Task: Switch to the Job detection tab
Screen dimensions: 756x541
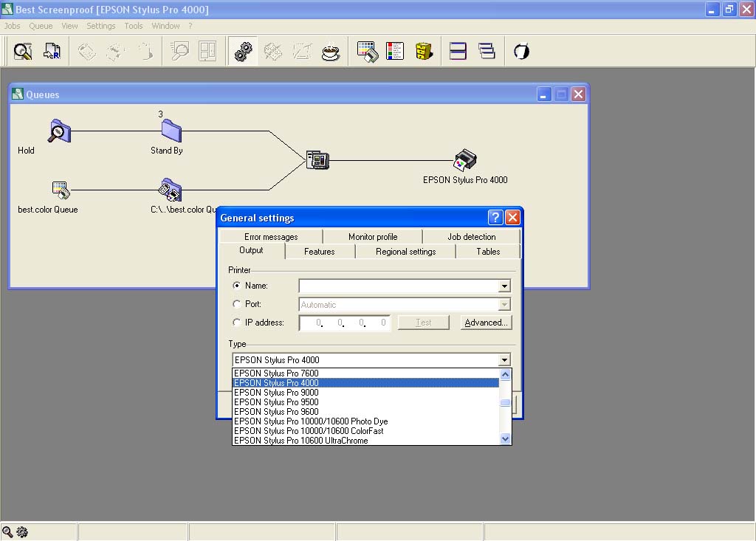Action: tap(472, 237)
